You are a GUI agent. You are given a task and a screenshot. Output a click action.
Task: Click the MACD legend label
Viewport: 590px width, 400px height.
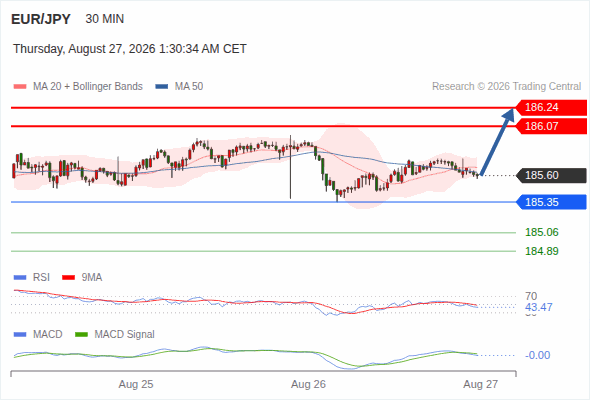click(x=48, y=335)
